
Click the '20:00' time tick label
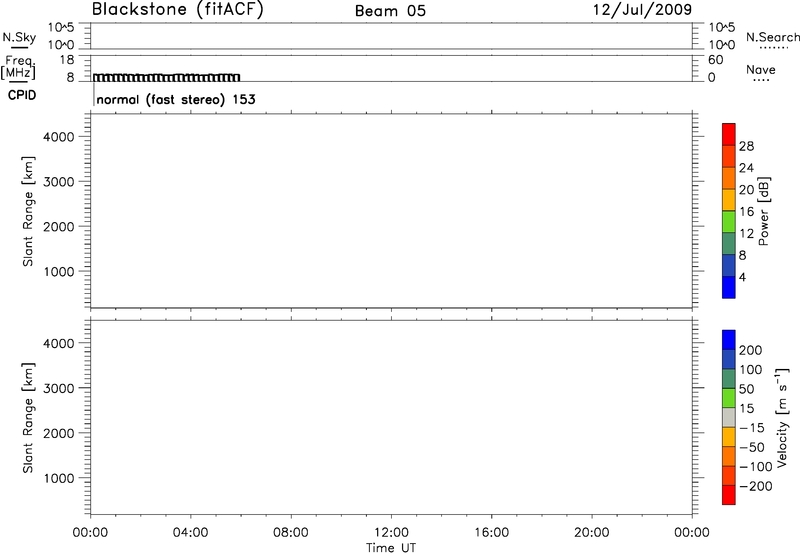pyautogui.click(x=592, y=533)
